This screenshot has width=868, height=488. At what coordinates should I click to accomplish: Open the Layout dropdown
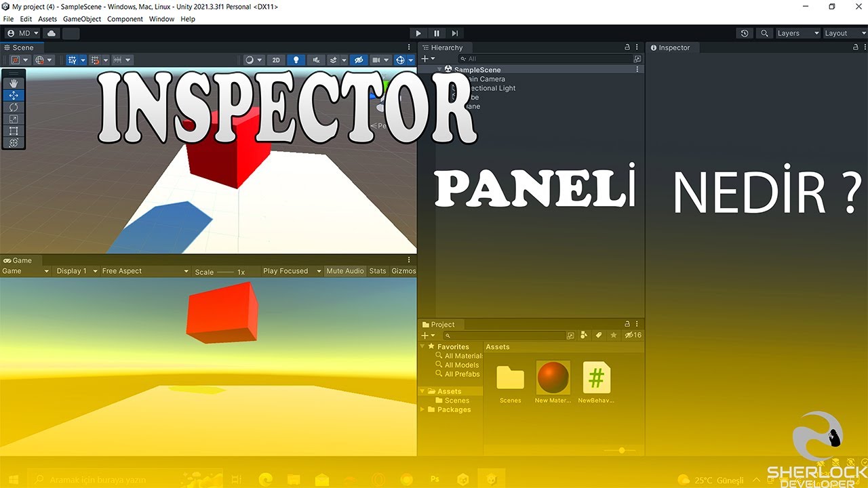pyautogui.click(x=844, y=33)
